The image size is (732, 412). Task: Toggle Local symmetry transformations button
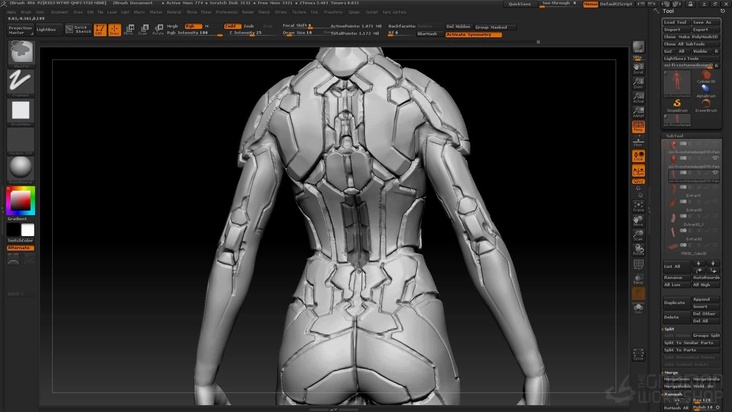click(638, 156)
